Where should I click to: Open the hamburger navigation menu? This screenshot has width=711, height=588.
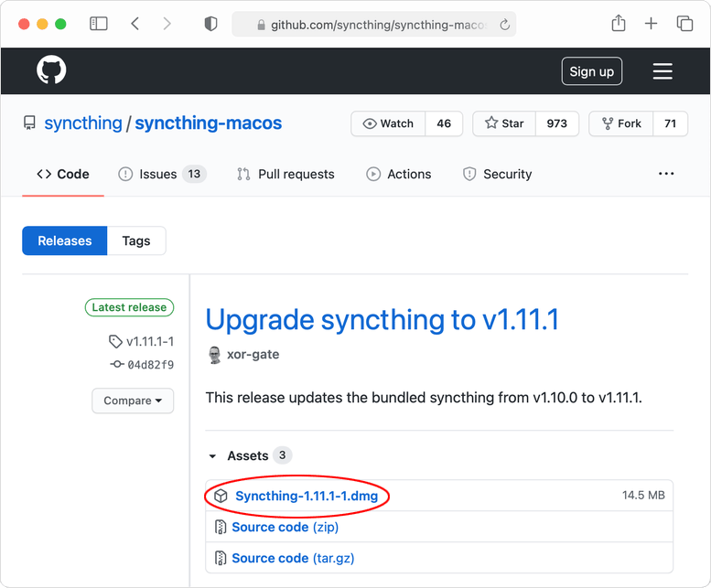click(x=663, y=71)
